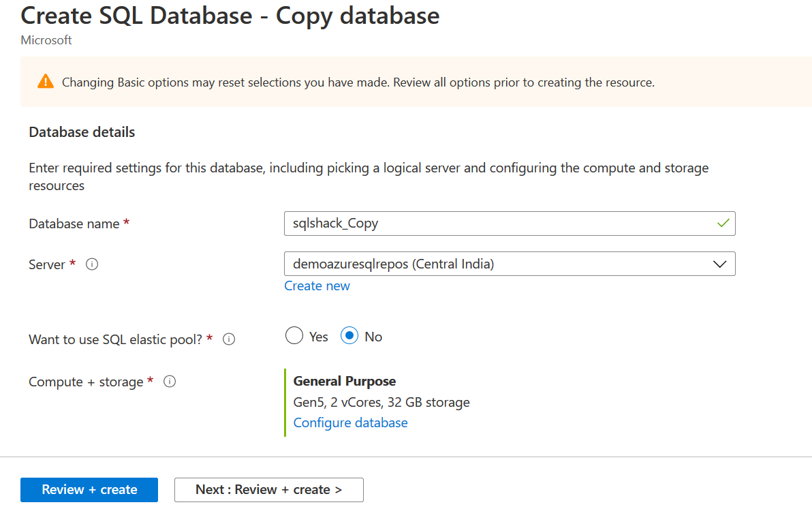Image resolution: width=812 pixels, height=509 pixels.
Task: Click the Compute + storage label
Action: click(86, 382)
